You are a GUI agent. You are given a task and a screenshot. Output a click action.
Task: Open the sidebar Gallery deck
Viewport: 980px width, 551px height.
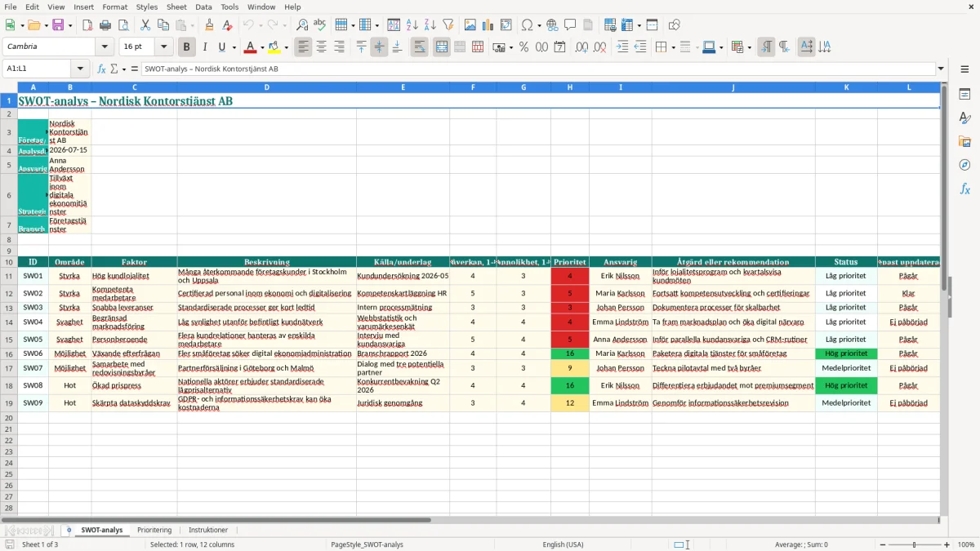click(x=964, y=142)
